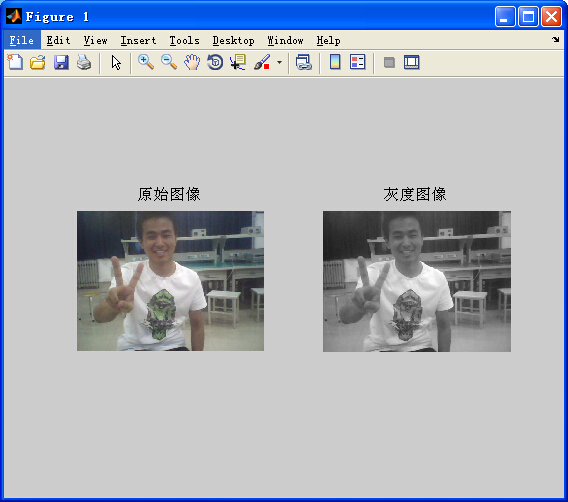Screen dimensions: 568x502
Task: Open the Window menu
Action: (x=285, y=41)
